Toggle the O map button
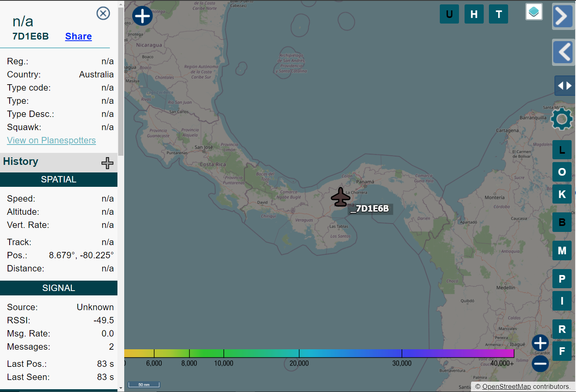Image resolution: width=576 pixels, height=392 pixels. point(562,172)
